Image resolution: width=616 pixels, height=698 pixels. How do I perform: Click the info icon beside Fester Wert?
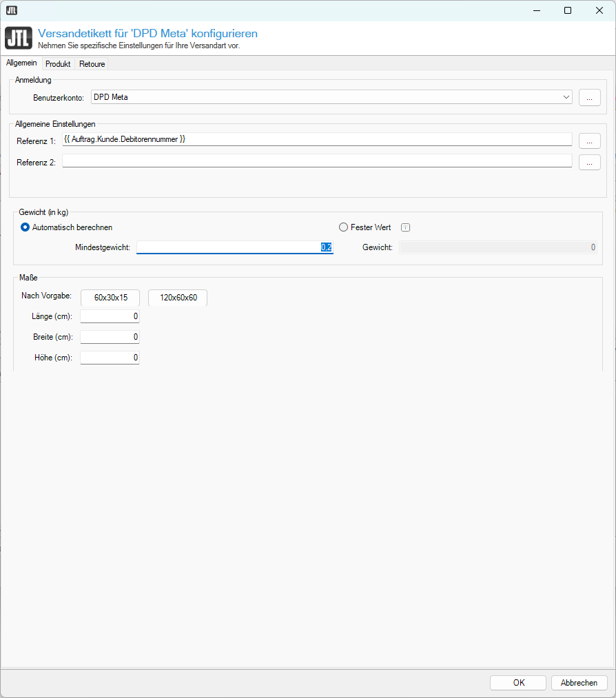point(406,227)
